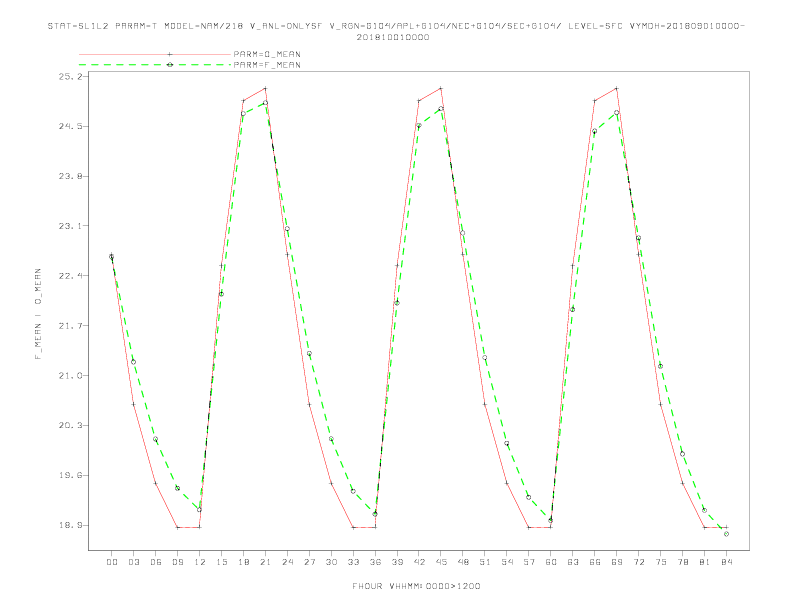Select the green dashed F_MEAN legend line sample
Image resolution: width=792 pixels, height=612 pixels.
click(155, 65)
